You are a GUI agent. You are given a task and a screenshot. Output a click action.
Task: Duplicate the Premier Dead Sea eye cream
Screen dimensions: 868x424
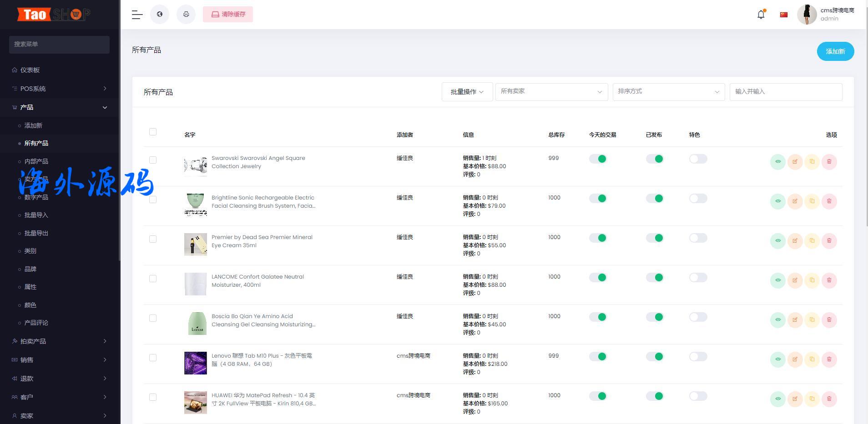(812, 241)
